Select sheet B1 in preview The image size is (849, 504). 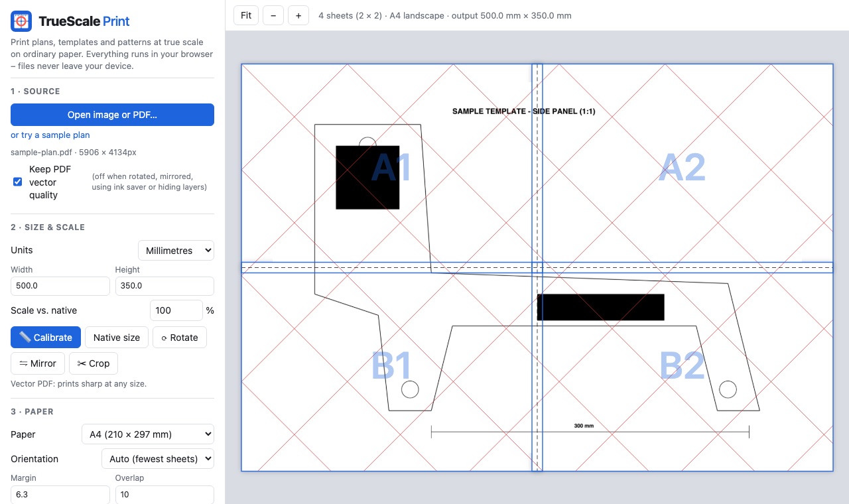[391, 366]
